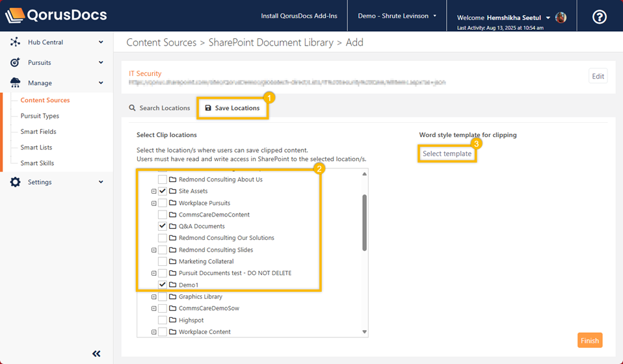Click the Settings gear icon
This screenshot has height=364, width=623.
click(x=15, y=182)
